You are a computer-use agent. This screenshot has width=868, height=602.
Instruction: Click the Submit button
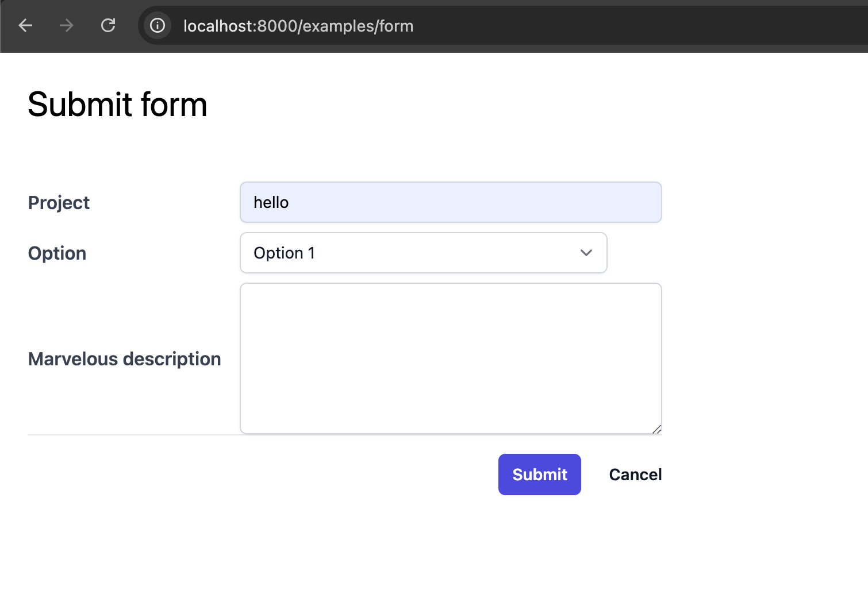click(539, 474)
